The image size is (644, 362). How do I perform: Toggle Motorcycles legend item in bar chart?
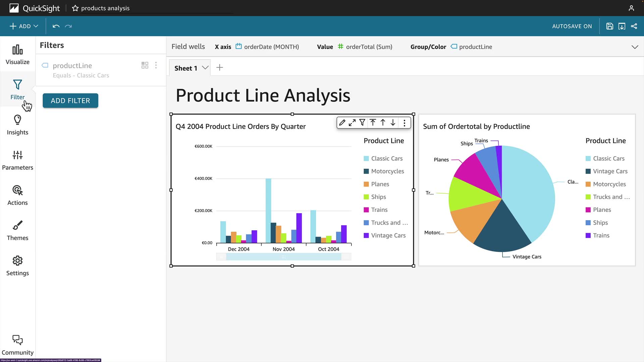pos(387,171)
